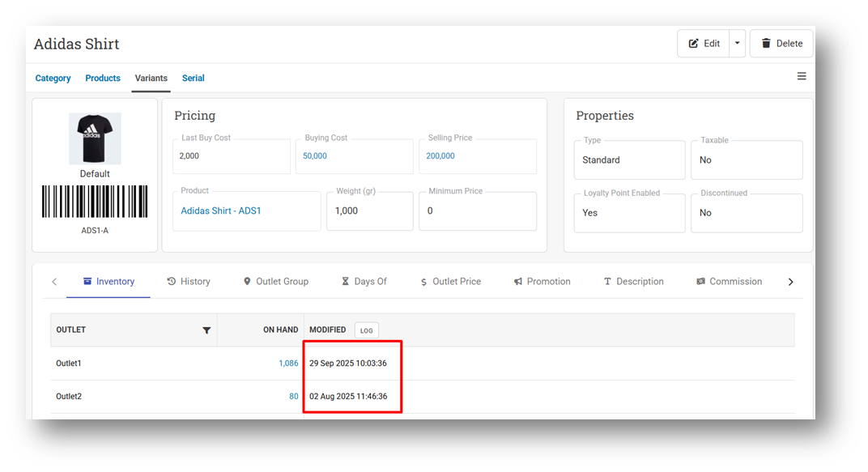Click the Outlet column filter icon

click(x=206, y=330)
